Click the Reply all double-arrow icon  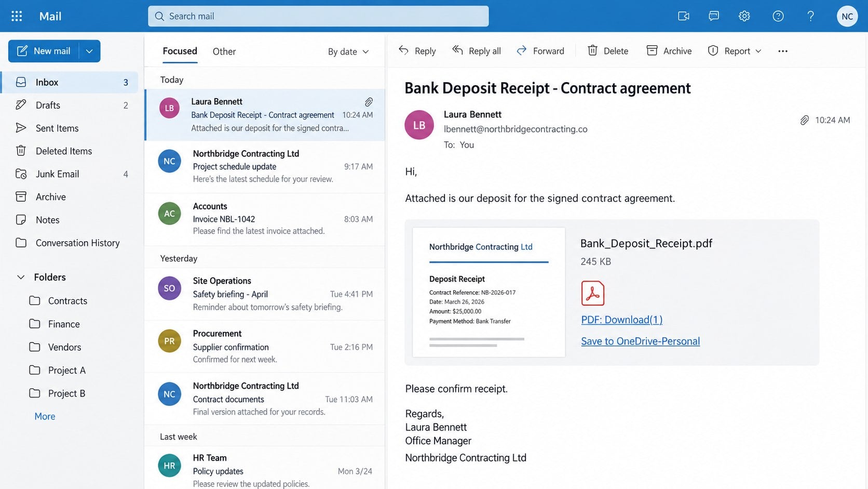457,50
